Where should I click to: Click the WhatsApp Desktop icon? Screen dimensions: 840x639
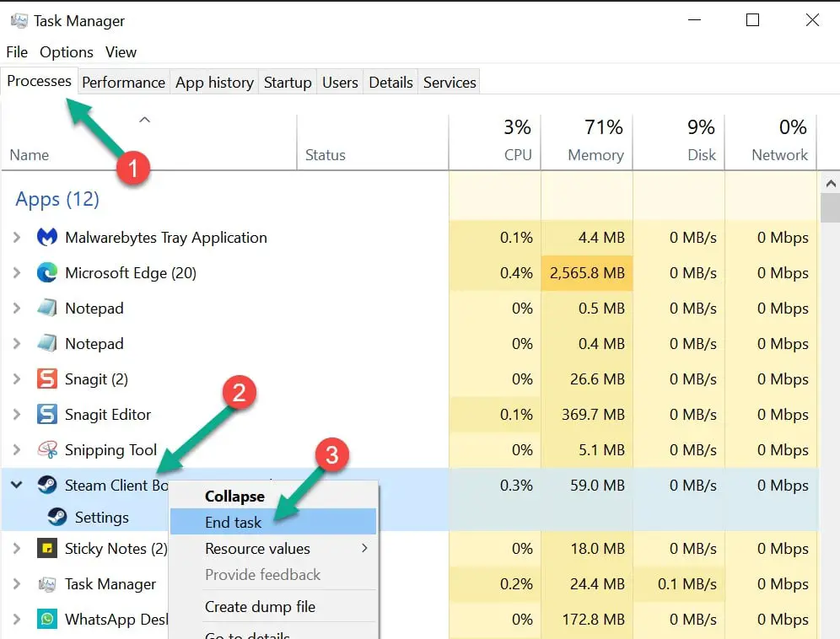[x=47, y=619]
